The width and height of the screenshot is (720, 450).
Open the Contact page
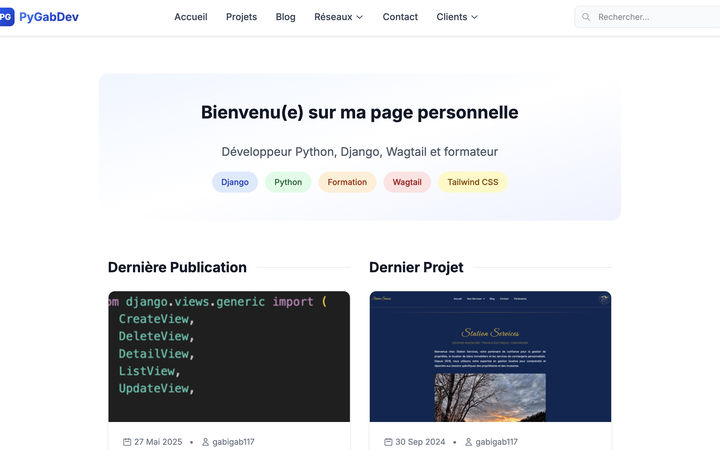(x=400, y=17)
